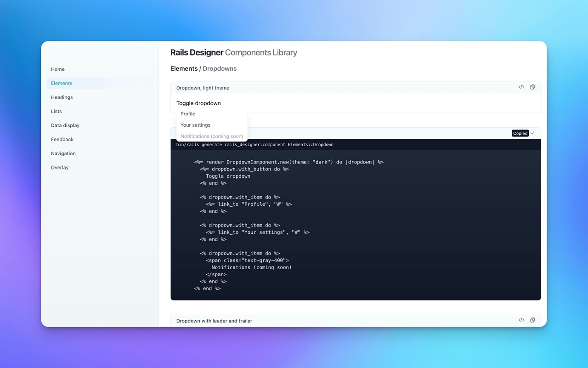Screen dimensions: 588x368
Task: Click the code view icon on light theme dropdown
Action: [x=521, y=87]
